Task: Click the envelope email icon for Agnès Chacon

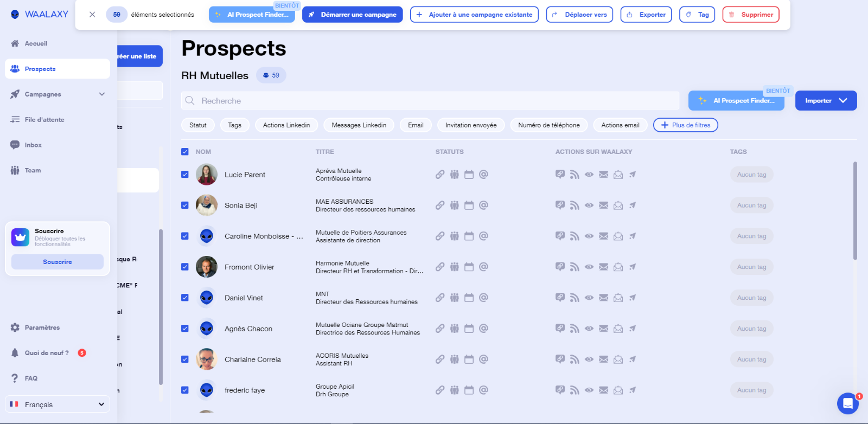Action: point(603,329)
